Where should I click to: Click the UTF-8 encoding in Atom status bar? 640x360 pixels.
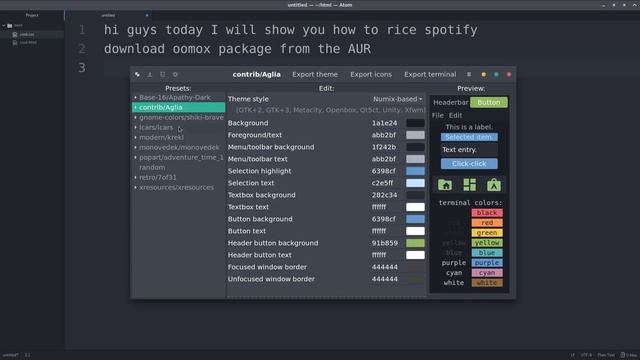[586, 355]
